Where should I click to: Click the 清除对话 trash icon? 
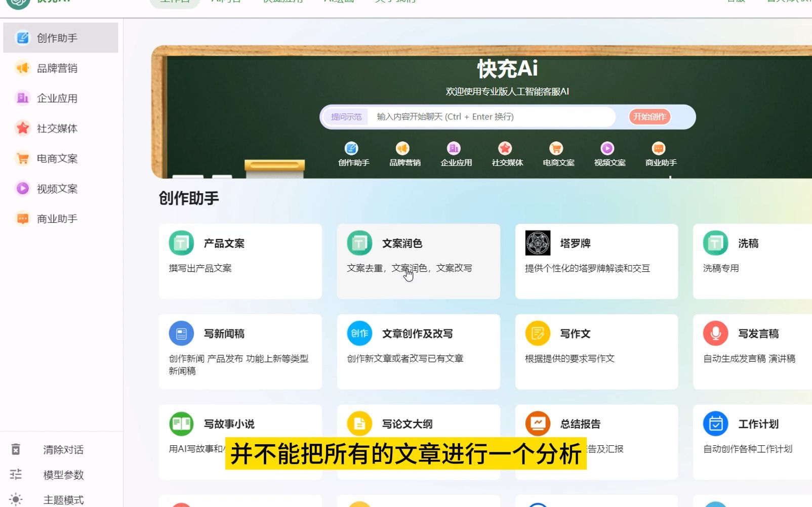[x=16, y=449]
